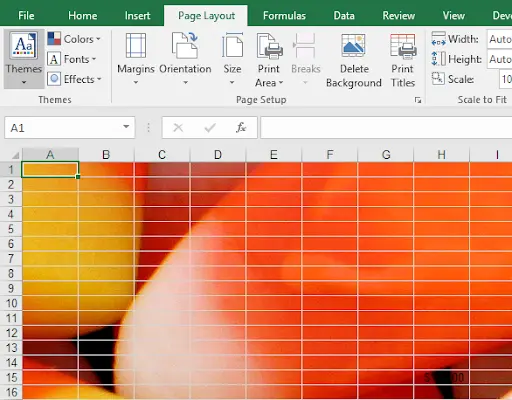Click the Insert Function fx button
Image resolution: width=512 pixels, height=400 pixels.
[241, 127]
